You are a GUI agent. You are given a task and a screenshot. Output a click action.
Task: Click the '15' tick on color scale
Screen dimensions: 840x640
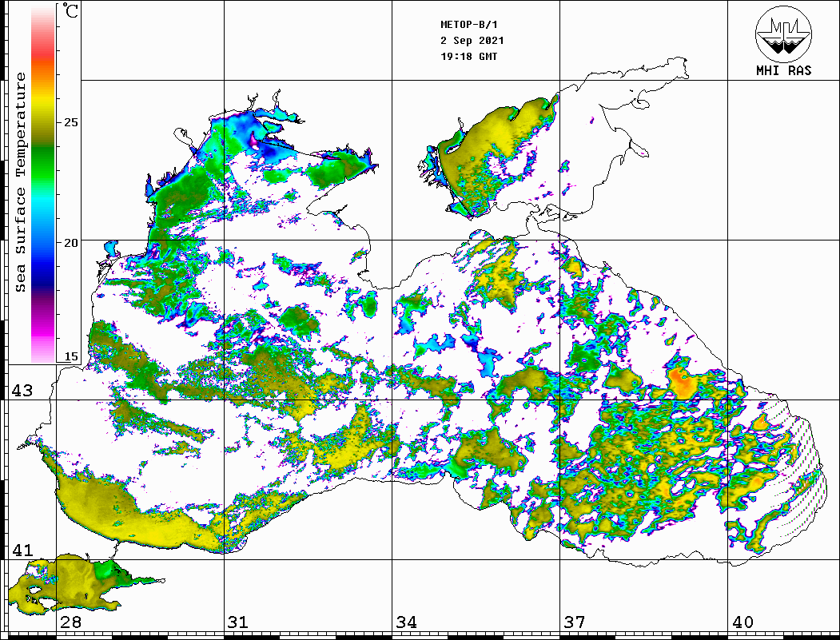[70, 356]
